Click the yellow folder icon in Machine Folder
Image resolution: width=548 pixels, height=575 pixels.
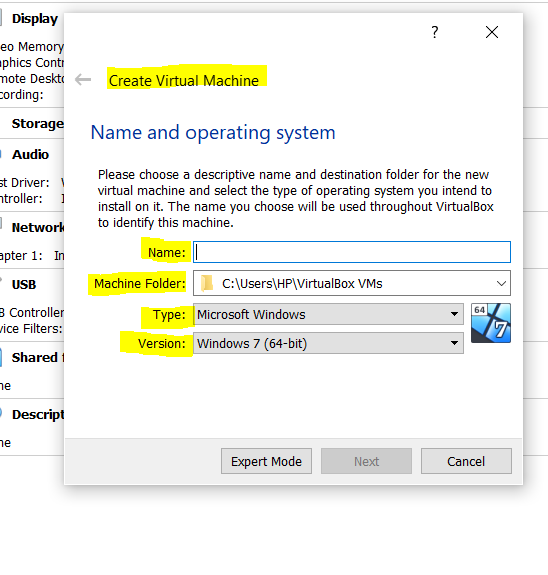207,283
